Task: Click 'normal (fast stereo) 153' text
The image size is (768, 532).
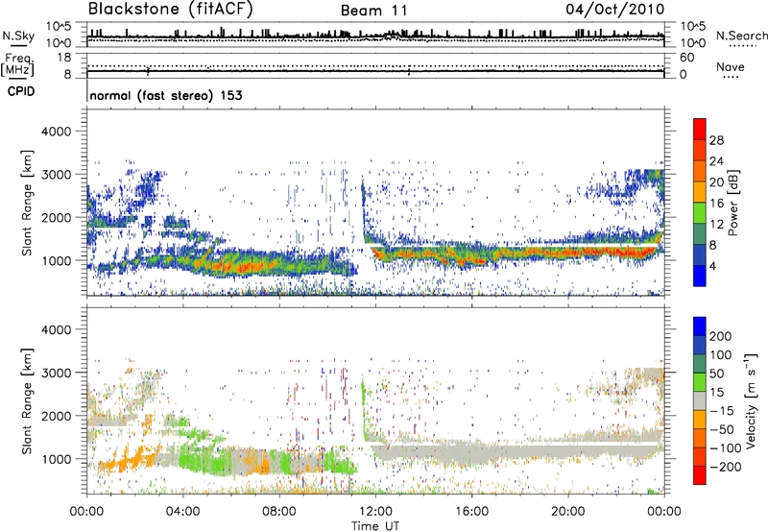Action: (x=166, y=95)
